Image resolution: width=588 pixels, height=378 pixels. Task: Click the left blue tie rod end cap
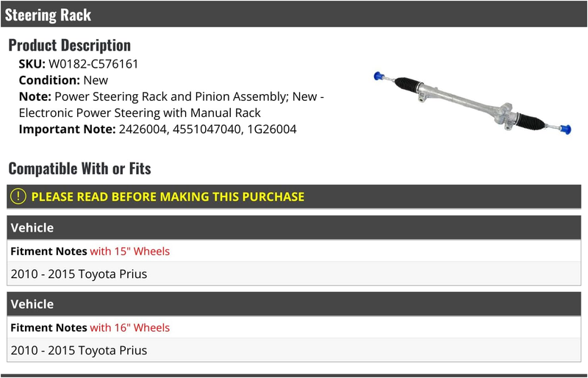coord(379,76)
